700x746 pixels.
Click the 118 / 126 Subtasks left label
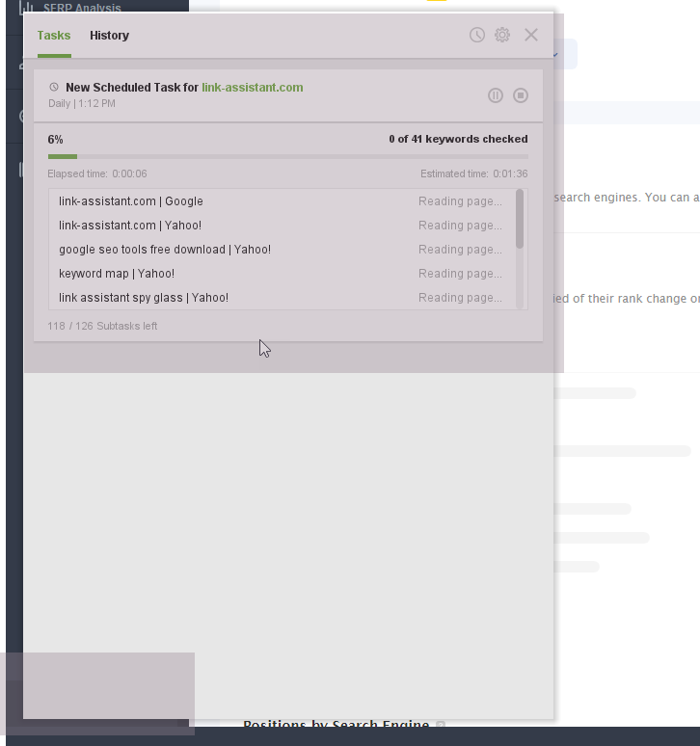point(102,326)
